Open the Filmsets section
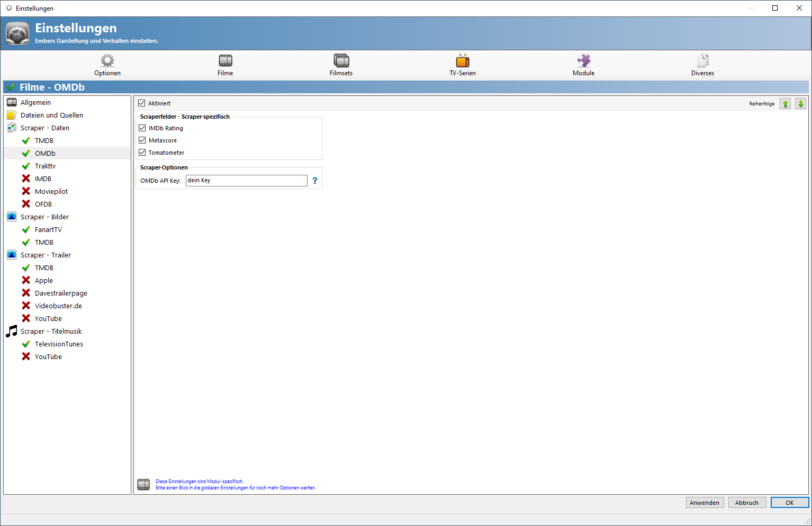Viewport: 812px width, 526px height. (x=341, y=65)
